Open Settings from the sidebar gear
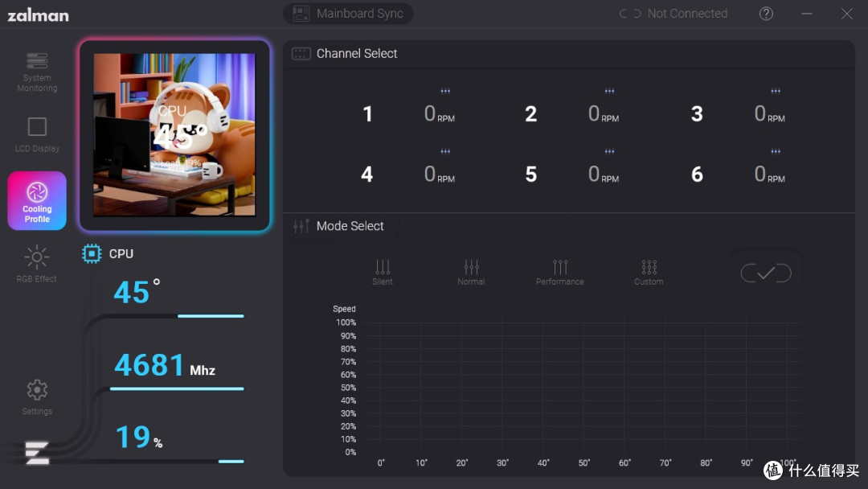The height and width of the screenshot is (489, 868). pos(37,397)
